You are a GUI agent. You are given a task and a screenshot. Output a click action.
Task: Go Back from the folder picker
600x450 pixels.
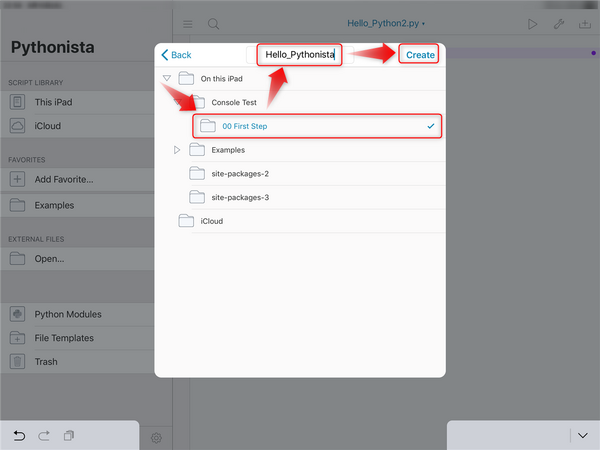[176, 55]
